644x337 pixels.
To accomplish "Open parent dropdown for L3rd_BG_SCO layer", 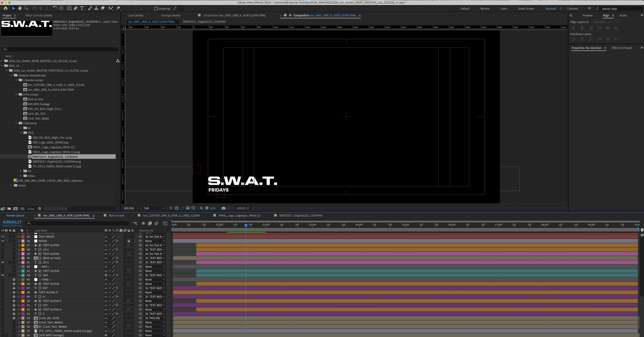I will [155, 318].
